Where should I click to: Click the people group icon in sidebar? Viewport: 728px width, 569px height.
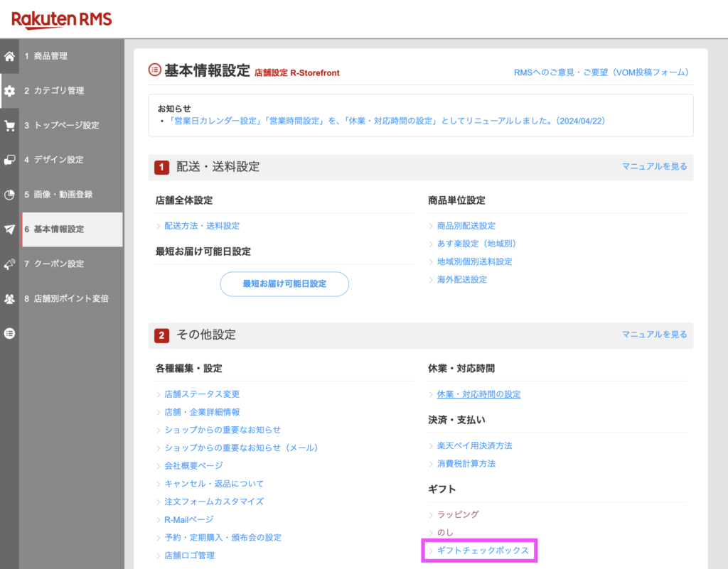coord(9,298)
